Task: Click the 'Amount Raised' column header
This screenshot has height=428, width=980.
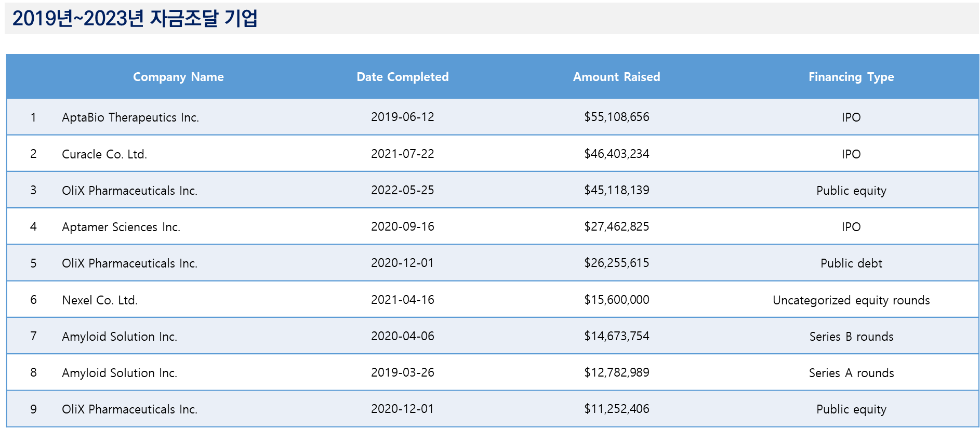Action: point(617,77)
